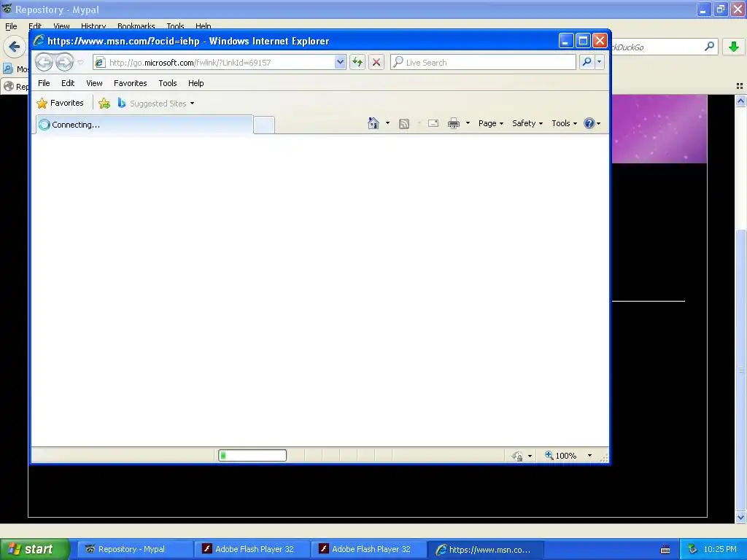The image size is (747, 560).
Task: Switch to first Adobe Flash Player 32 taskbar button
Action: pyautogui.click(x=254, y=549)
